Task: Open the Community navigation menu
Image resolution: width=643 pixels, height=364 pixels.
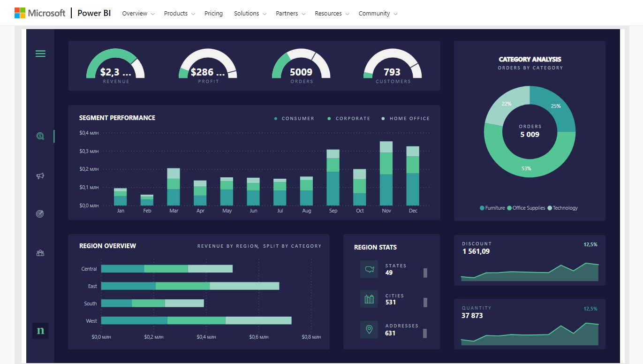Action: coord(378,14)
